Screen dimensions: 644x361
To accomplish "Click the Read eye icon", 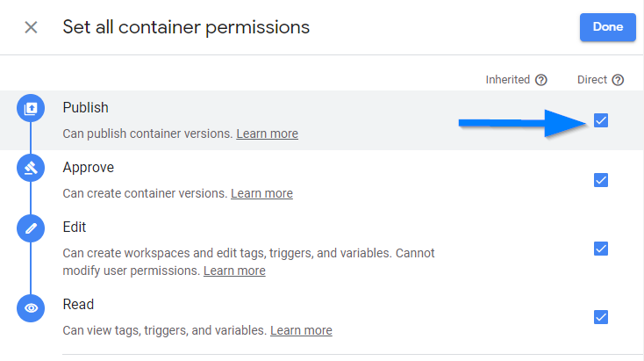I will 31,308.
